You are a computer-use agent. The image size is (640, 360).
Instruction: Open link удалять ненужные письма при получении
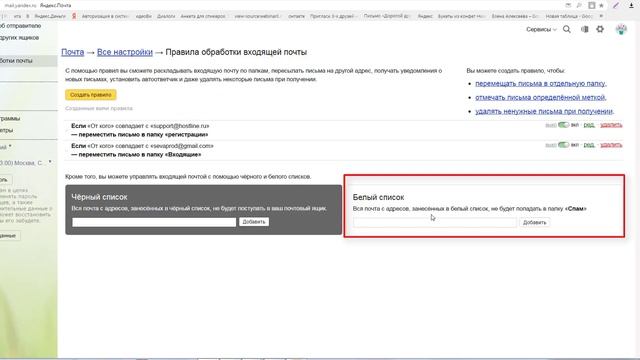click(x=544, y=111)
